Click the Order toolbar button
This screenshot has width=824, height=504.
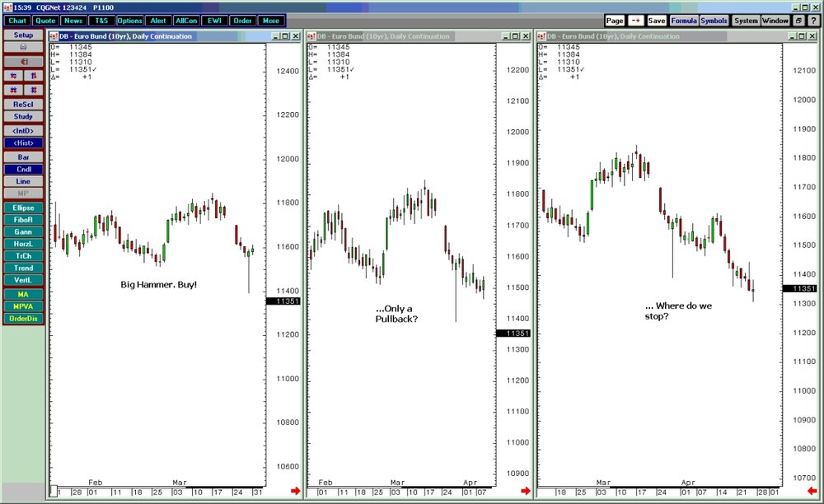coord(243,21)
